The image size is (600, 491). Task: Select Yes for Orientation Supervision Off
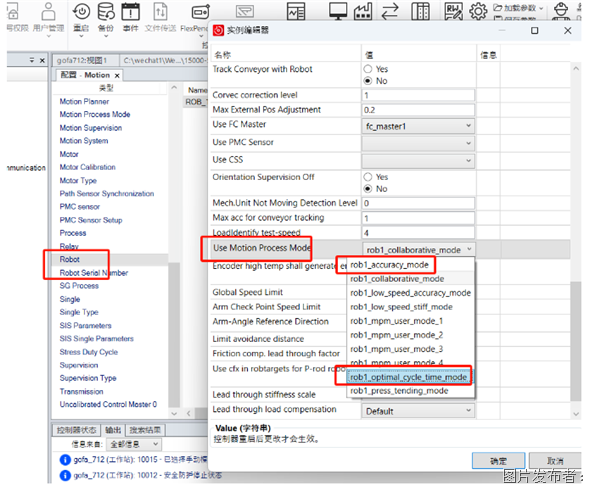(x=367, y=176)
